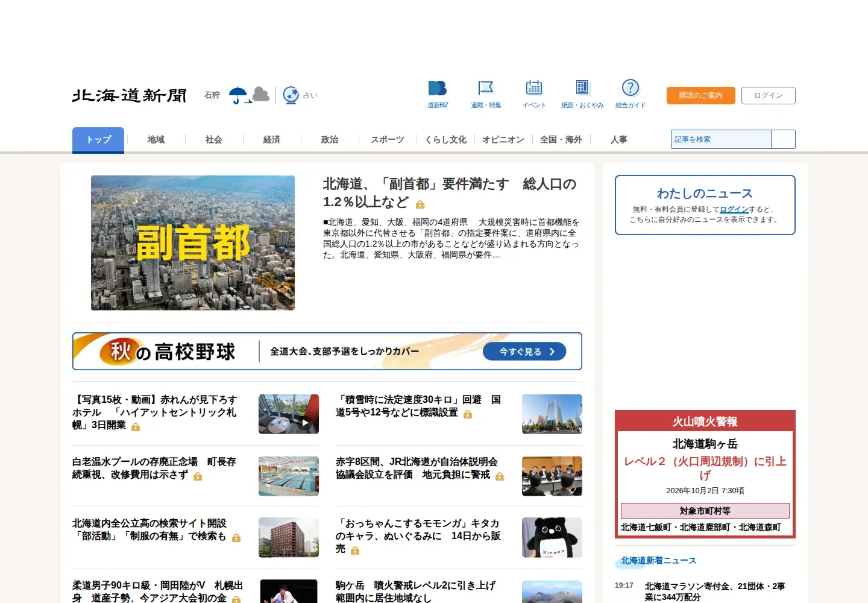Open headline 北海道、「副首都」要件満たす

(450, 192)
